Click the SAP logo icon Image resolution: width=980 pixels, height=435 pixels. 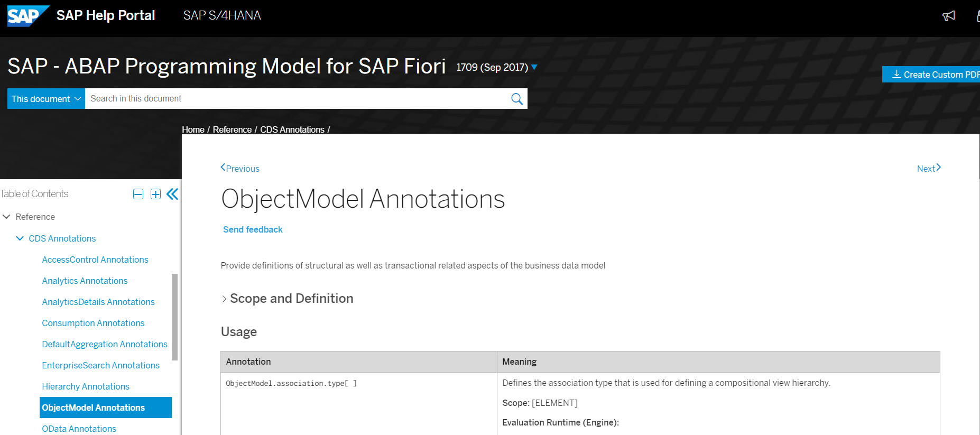pyautogui.click(x=28, y=16)
